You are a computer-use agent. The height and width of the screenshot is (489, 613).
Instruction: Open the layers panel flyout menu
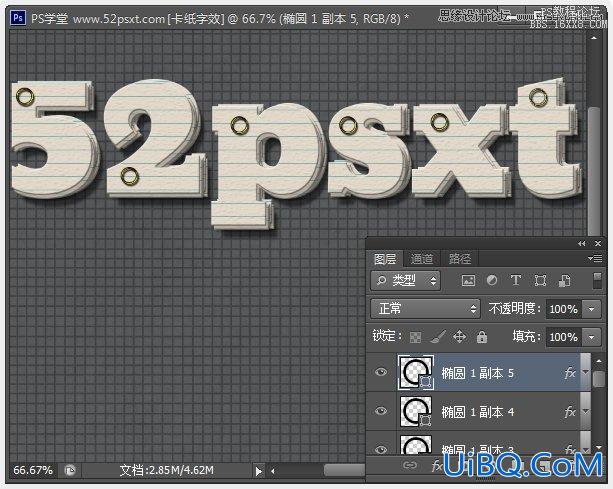point(595,258)
